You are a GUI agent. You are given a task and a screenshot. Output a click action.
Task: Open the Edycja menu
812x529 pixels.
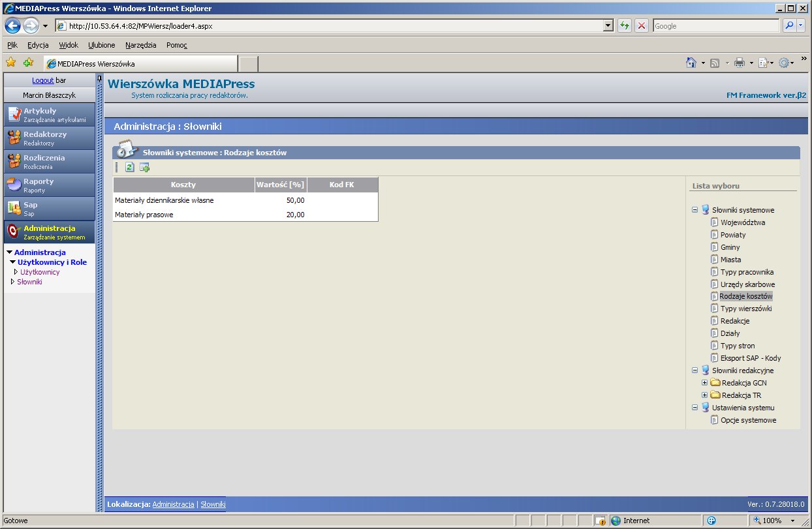[38, 45]
